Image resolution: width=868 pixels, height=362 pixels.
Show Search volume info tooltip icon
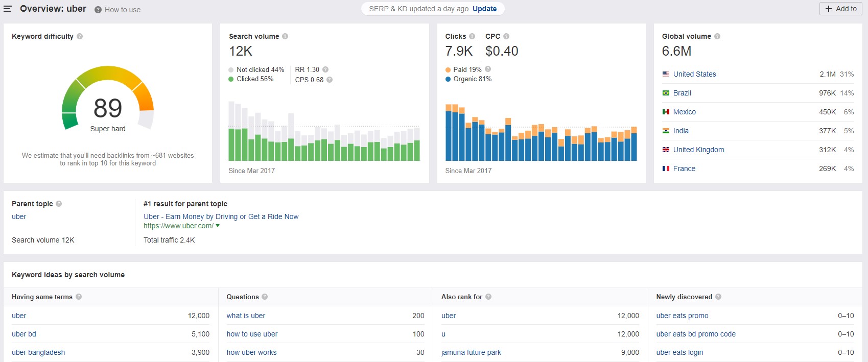click(285, 36)
